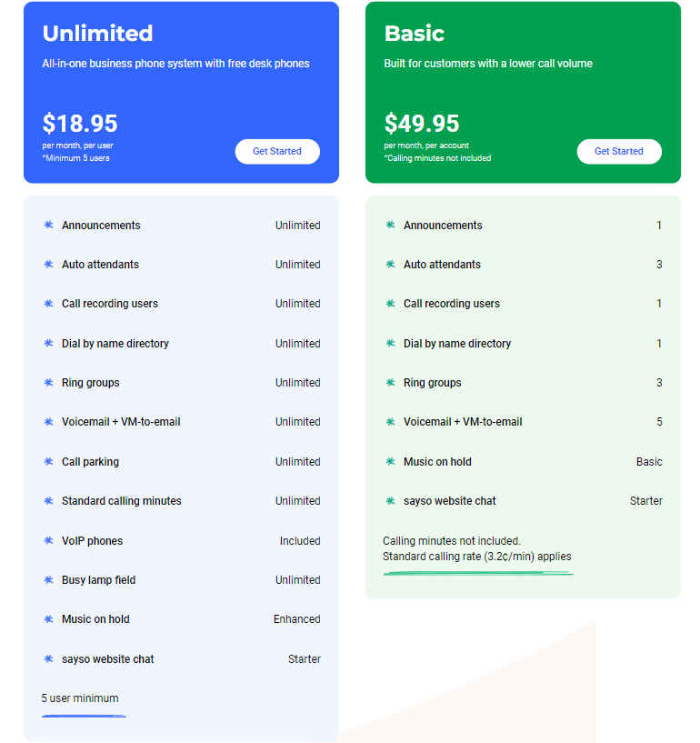
Task: Click the green star icon next to Basic Ring groups
Action: [391, 383]
